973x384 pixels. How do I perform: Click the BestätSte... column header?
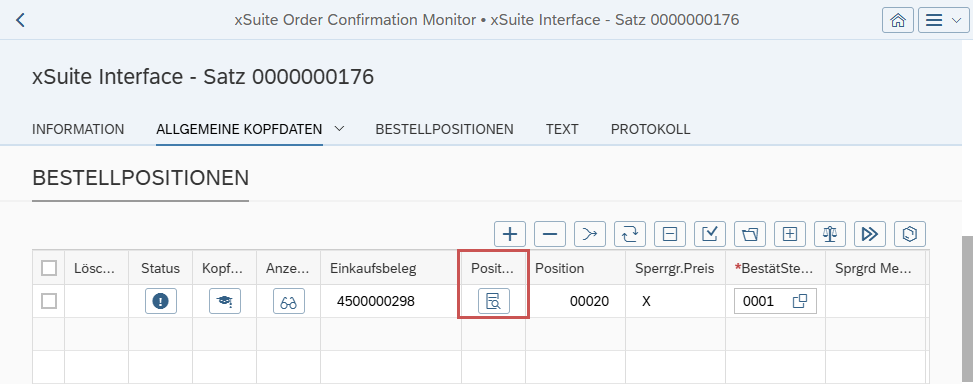(776, 268)
